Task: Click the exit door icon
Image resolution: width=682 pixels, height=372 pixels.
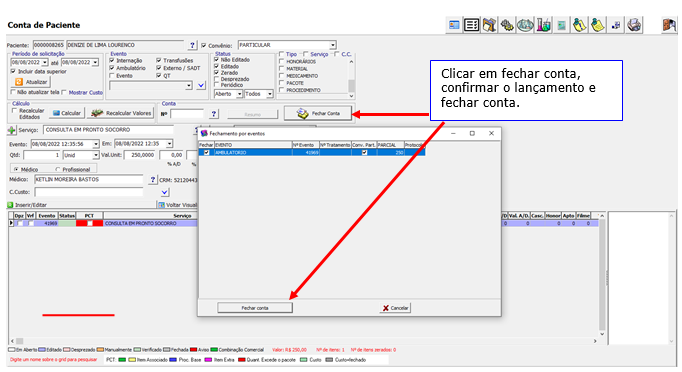Action: pos(669,25)
